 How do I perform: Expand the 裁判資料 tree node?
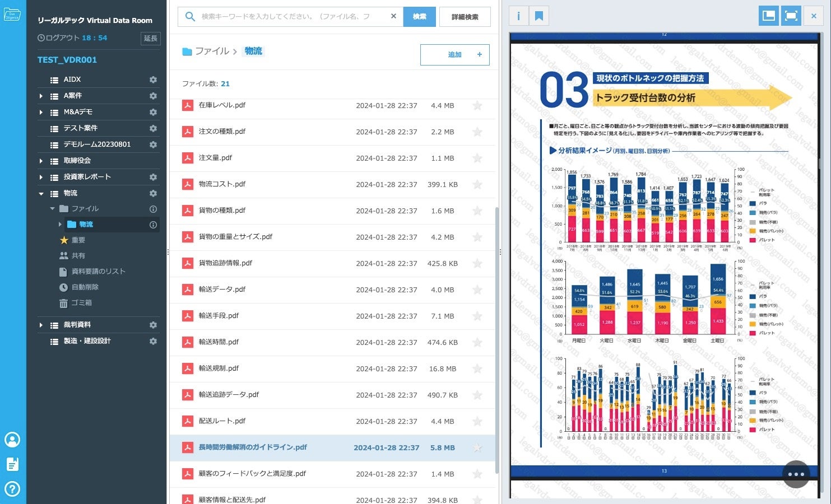click(x=41, y=325)
